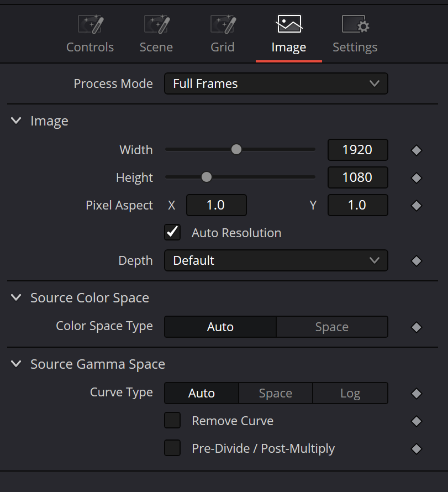The image size is (448, 492).
Task: Click the Depth keyframe diamond
Action: coord(417,261)
